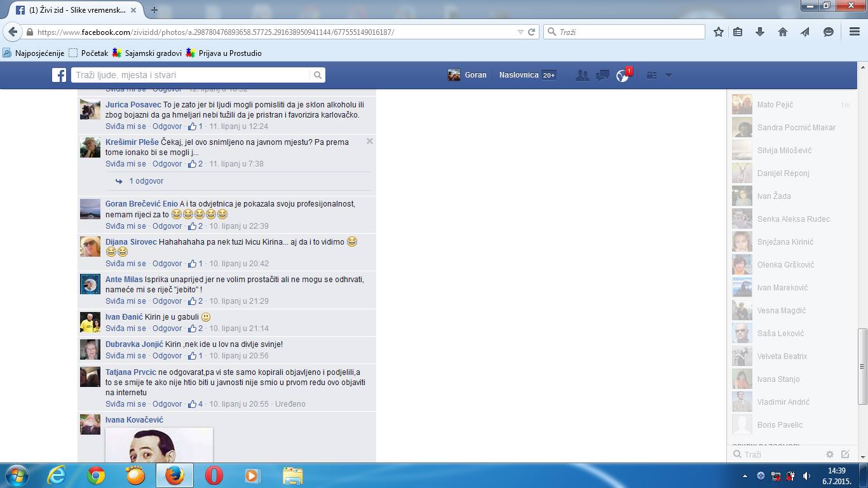Open chat with Boris Pavelic
This screenshot has width=868, height=488.
coord(791,425)
